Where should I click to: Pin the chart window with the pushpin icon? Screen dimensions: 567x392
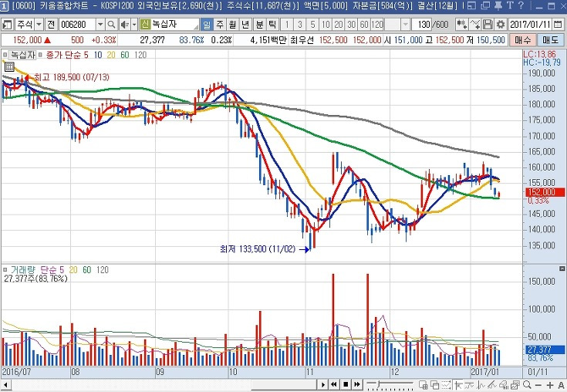pos(498,5)
